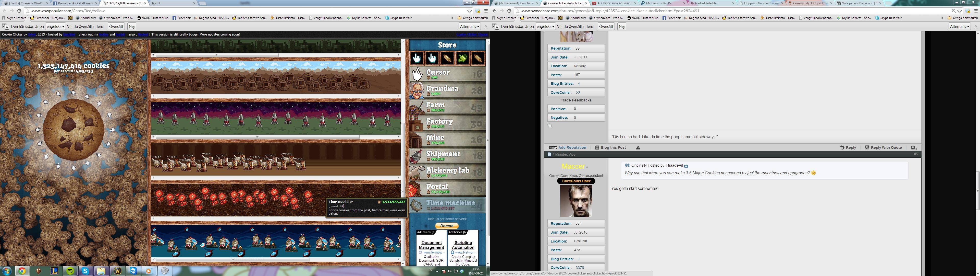980x276 pixels.
Task: Buy a Cursor from the Store
Action: click(x=447, y=74)
